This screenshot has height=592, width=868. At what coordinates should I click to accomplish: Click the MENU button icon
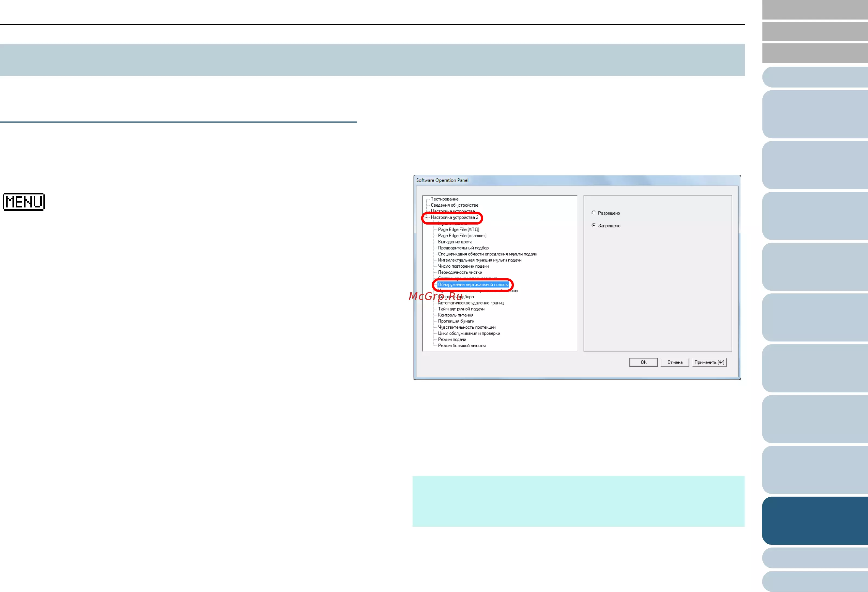coord(24,201)
